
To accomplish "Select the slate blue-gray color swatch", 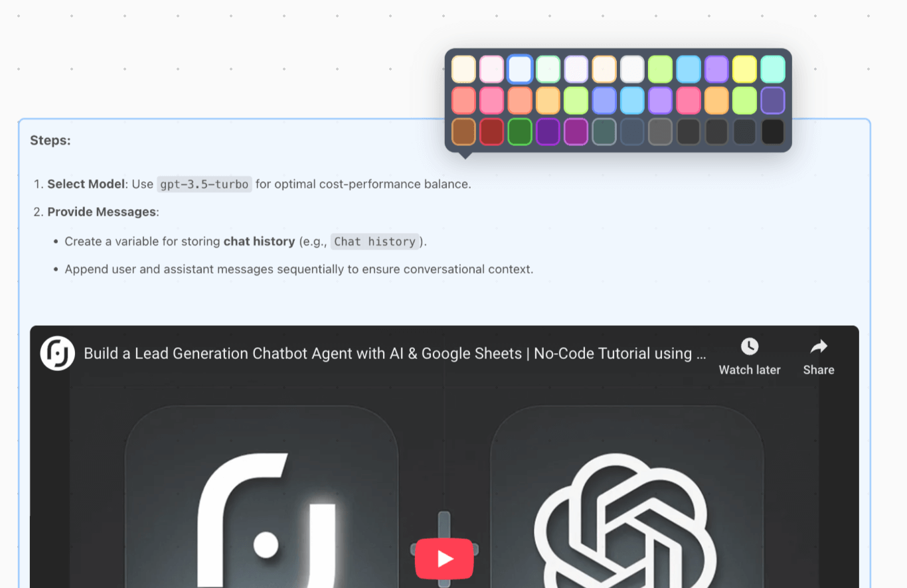I will pos(632,131).
